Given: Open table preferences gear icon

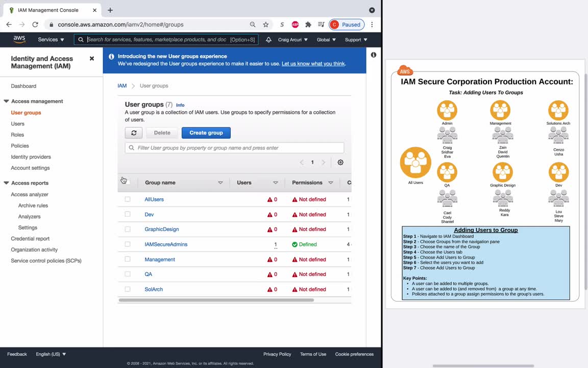Looking at the screenshot, I should [340, 162].
